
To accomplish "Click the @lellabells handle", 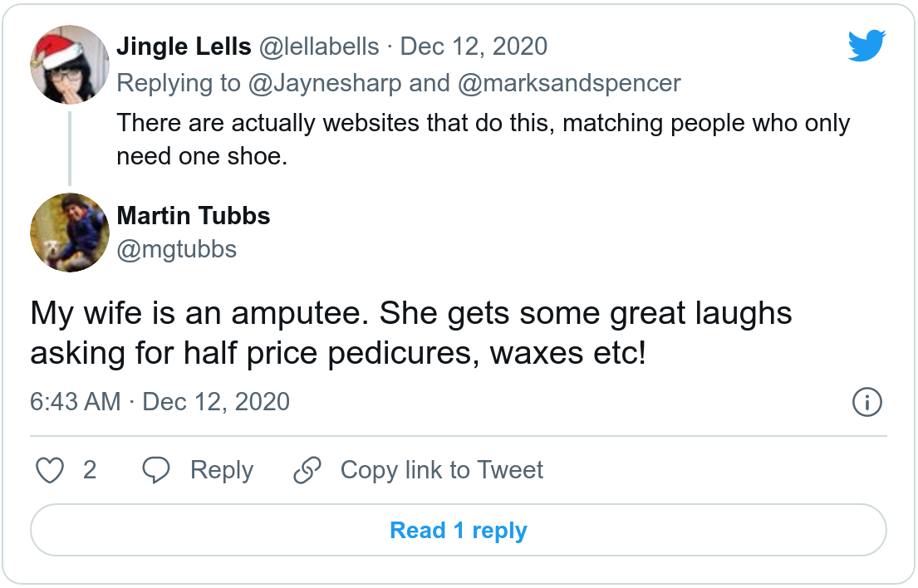I will pyautogui.click(x=321, y=47).
